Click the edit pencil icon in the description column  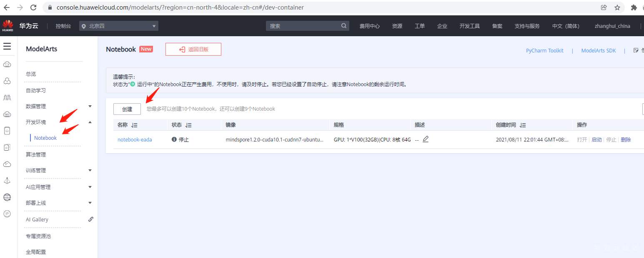(426, 139)
